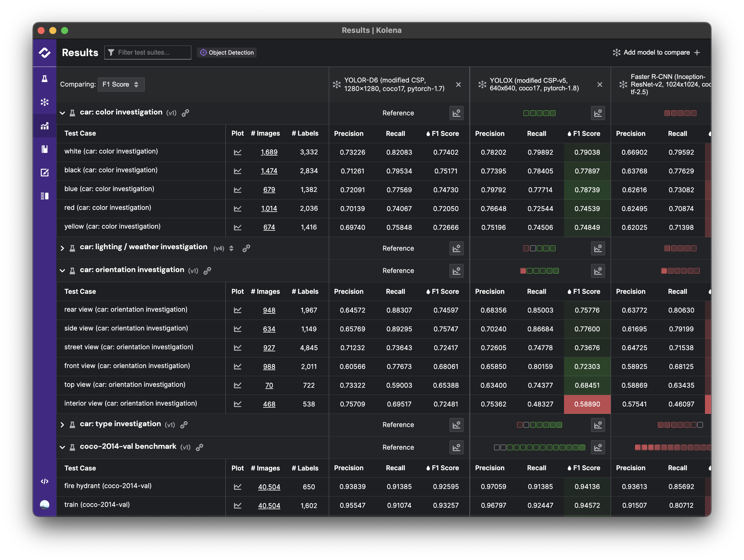The width and height of the screenshot is (744, 560).
Task: Copy link for car: color investigation suite
Action: pos(185,113)
